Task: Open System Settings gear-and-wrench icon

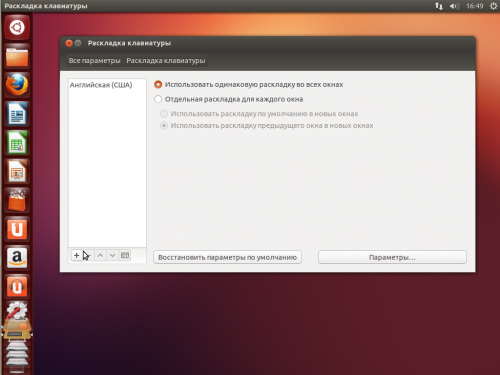Action: click(17, 312)
